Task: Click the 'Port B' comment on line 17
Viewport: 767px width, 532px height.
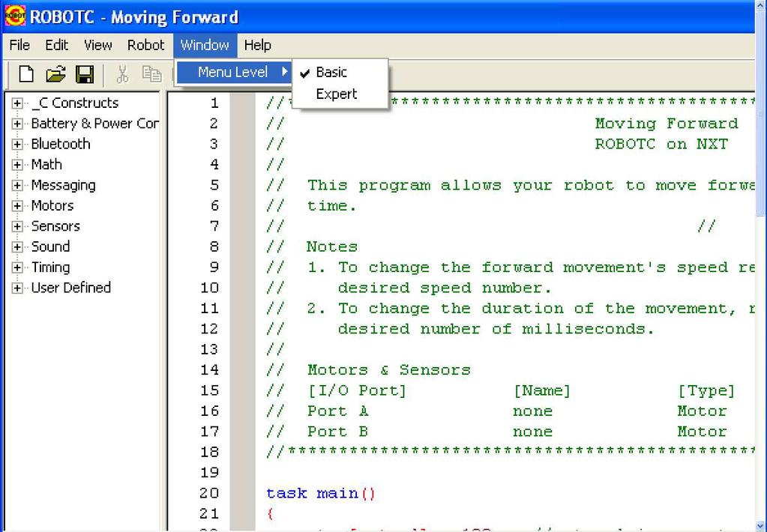Action: 337,432
